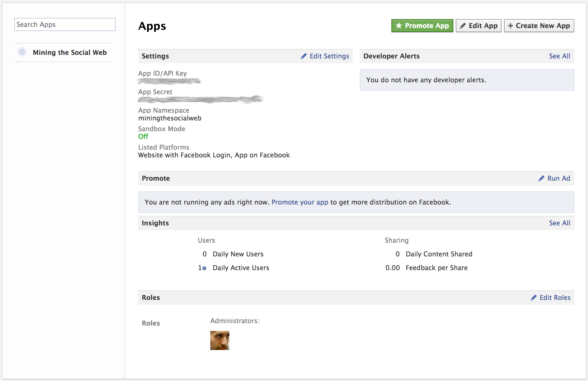588x381 pixels.
Task: Click the pencil icon beside Edit Roles
Action: (533, 298)
